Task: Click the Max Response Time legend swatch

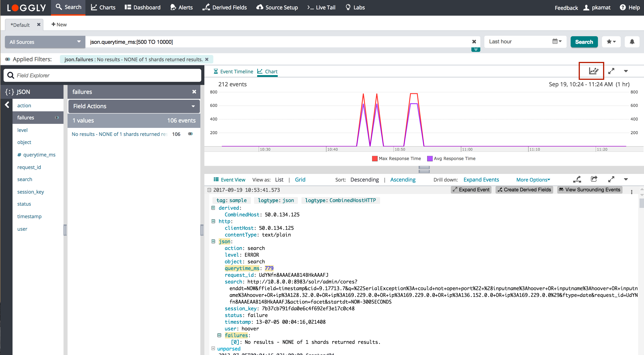Action: [x=375, y=158]
